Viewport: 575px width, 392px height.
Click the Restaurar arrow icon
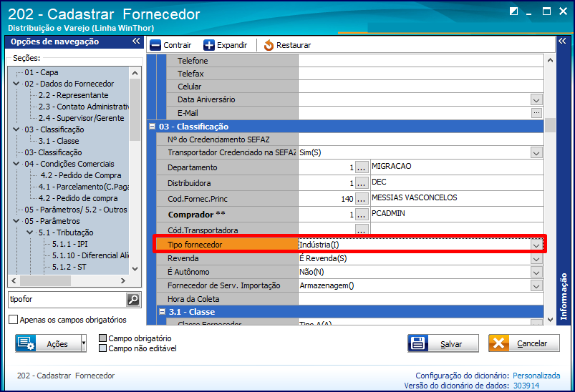point(269,46)
